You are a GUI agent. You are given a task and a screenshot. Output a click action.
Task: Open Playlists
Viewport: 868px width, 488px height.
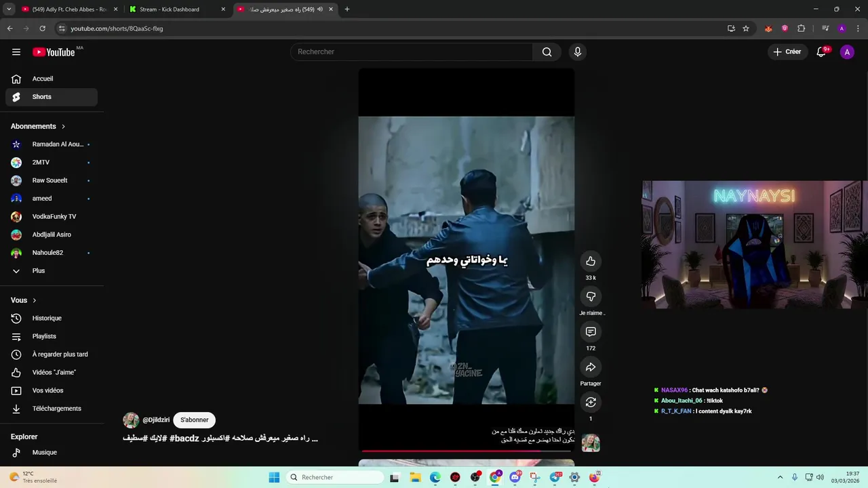(x=52, y=336)
